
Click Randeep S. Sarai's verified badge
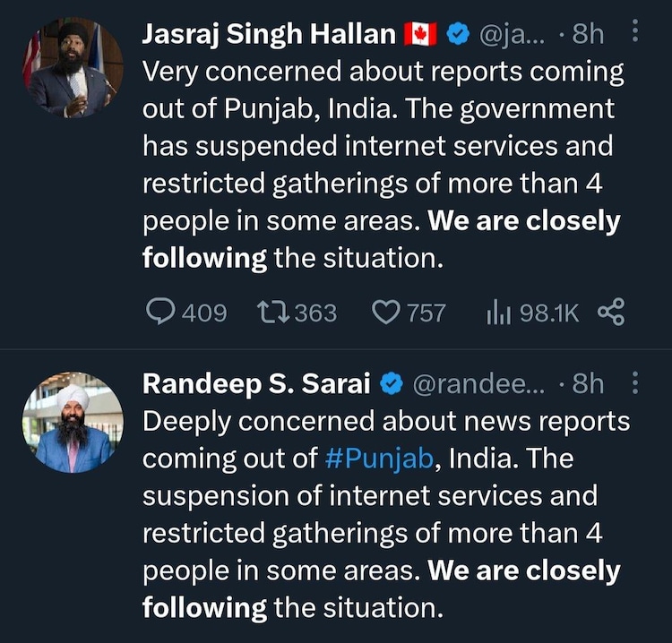pyautogui.click(x=390, y=384)
